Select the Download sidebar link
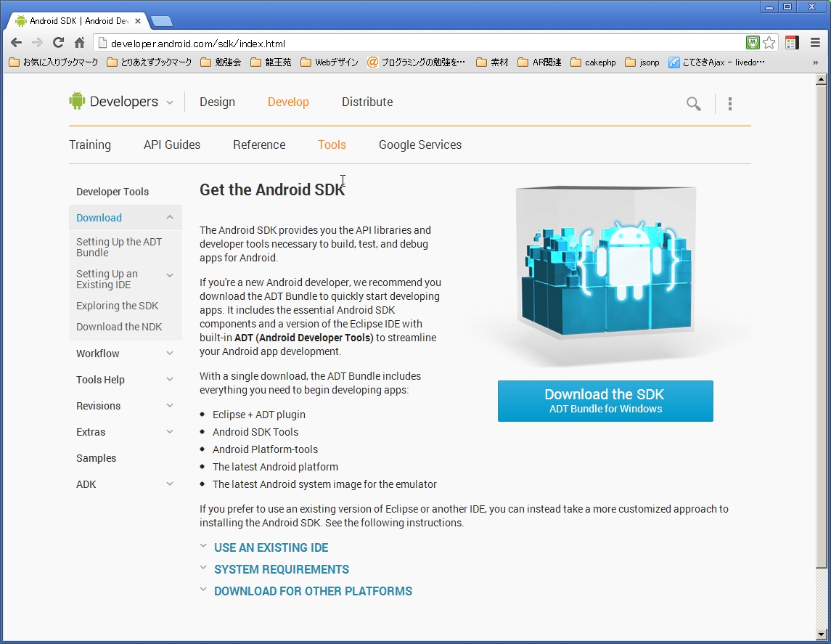831x644 pixels. point(99,218)
